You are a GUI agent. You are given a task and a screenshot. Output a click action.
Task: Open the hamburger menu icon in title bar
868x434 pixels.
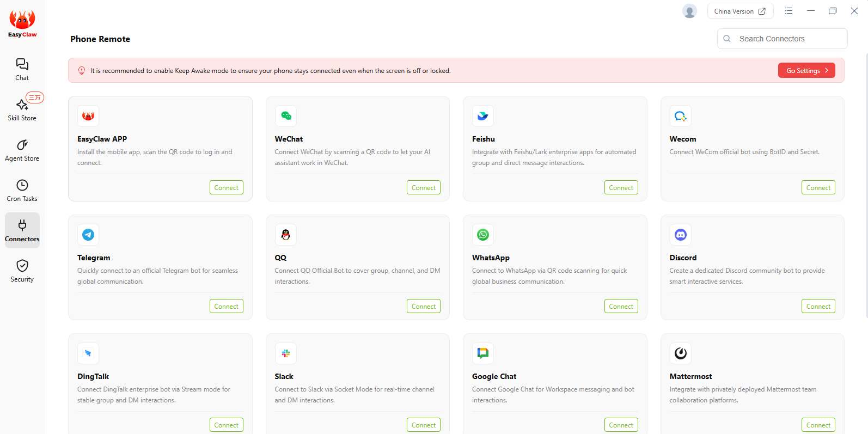[x=788, y=11]
